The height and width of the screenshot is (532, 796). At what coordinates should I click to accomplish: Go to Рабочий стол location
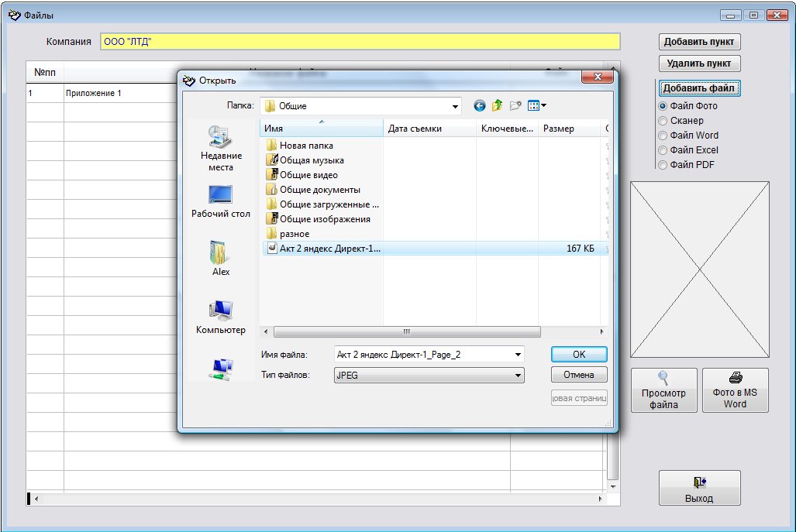coord(221,201)
